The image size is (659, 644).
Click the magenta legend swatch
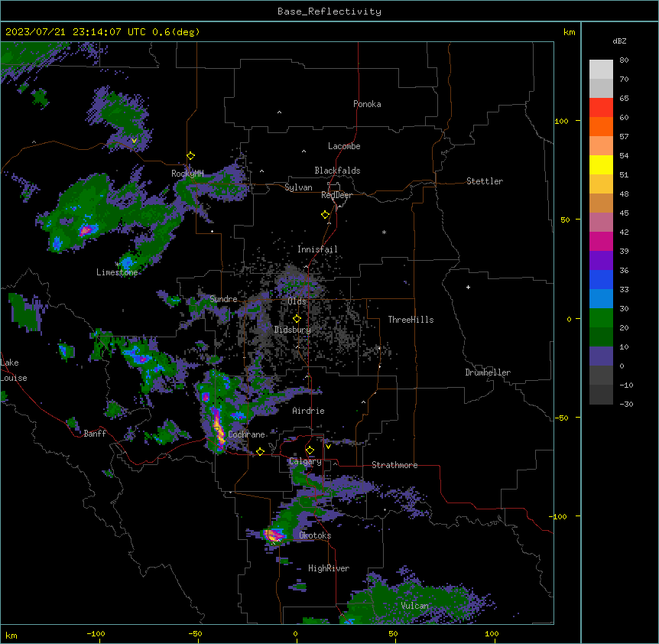[601, 241]
